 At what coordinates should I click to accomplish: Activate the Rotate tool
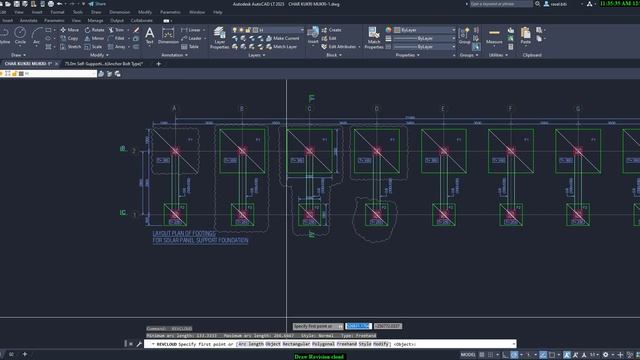94,30
